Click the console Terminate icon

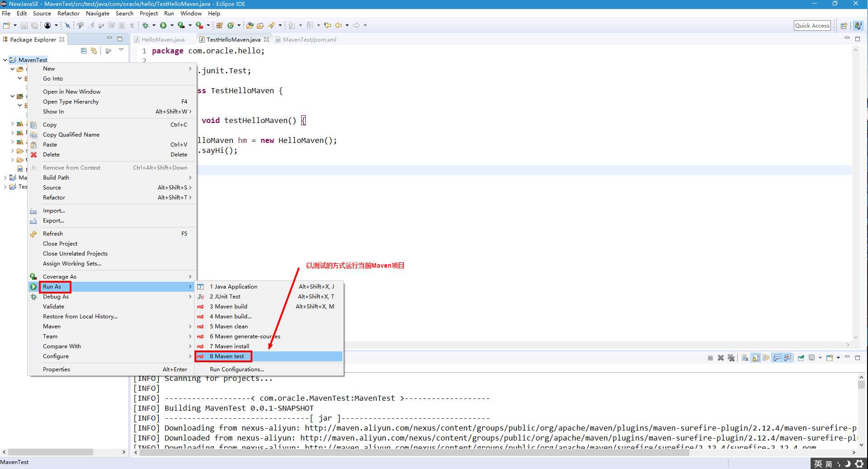coord(710,358)
